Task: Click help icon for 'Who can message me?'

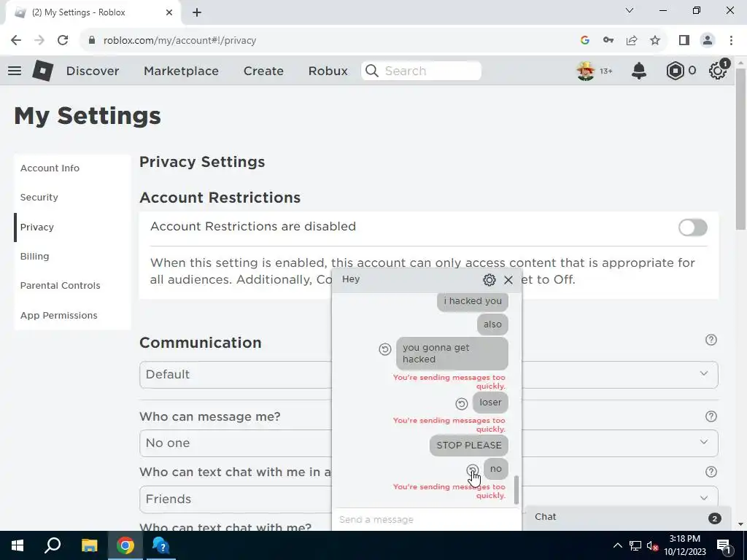Action: [711, 416]
